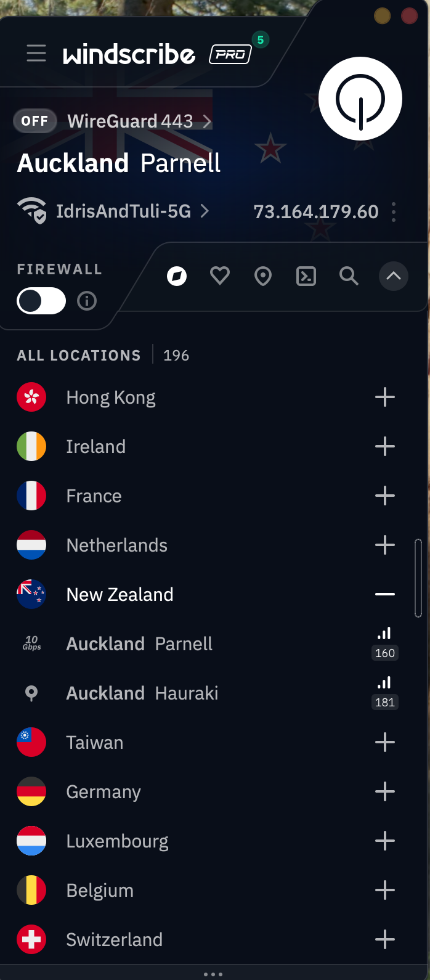The width and height of the screenshot is (430, 980).
Task: Click the firewall info icon
Action: click(x=87, y=301)
